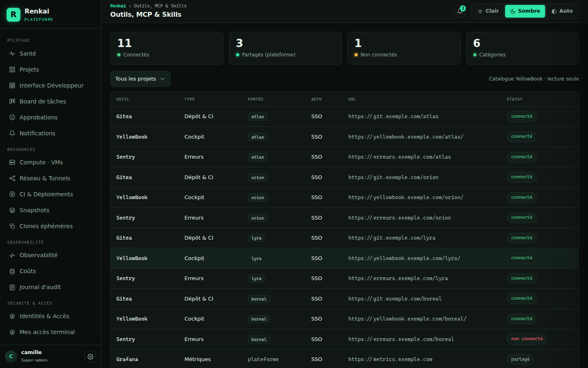Set theme to Auto
This screenshot has width=588, height=368.
(x=562, y=11)
